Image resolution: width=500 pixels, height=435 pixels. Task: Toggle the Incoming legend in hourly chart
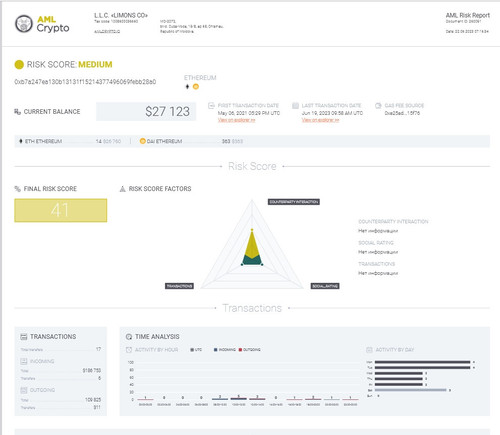[225, 350]
